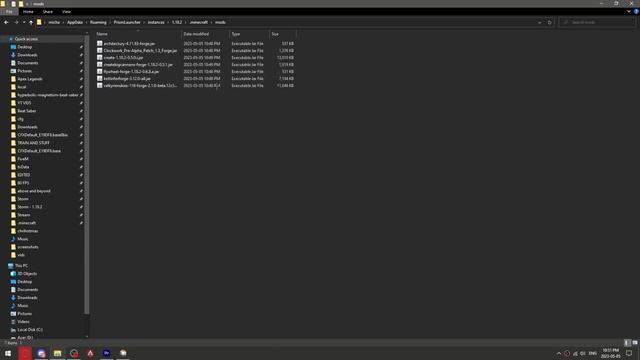Select the Clockwork Pre-Alpha Patch jar file
Viewport: 640px width, 360px height.
tap(140, 51)
